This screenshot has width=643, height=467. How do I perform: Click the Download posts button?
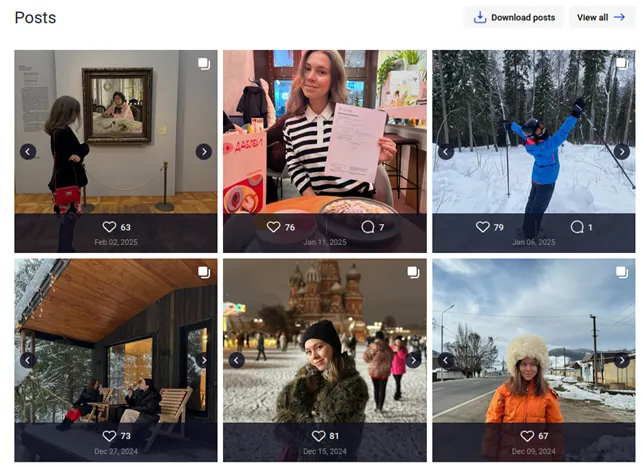click(x=514, y=17)
